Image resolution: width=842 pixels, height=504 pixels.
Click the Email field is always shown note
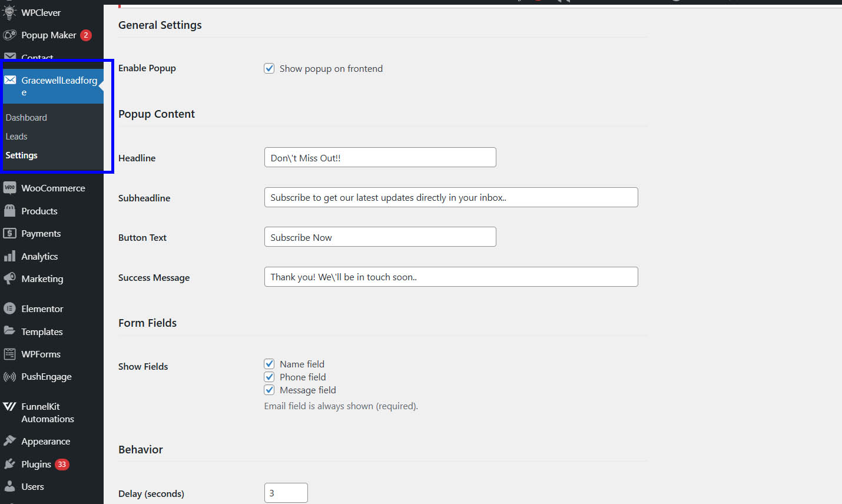click(341, 406)
